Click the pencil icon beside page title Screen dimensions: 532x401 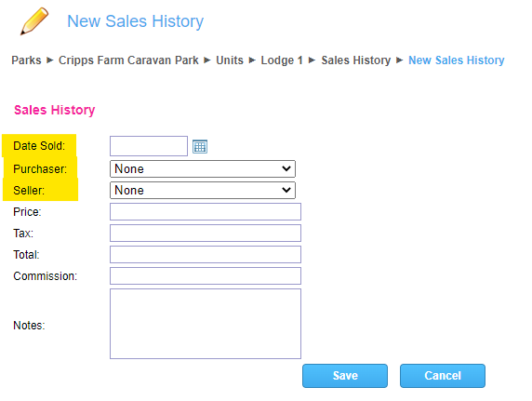tap(34, 21)
